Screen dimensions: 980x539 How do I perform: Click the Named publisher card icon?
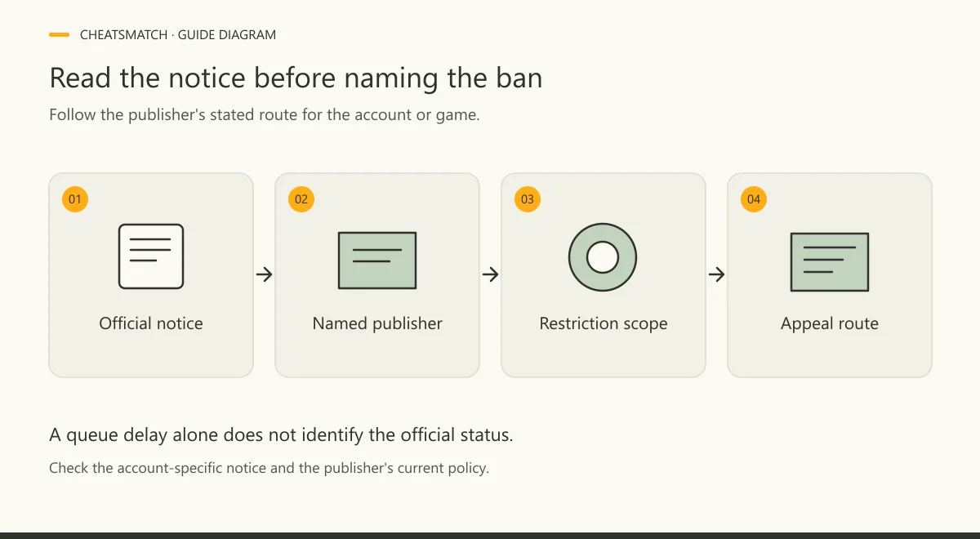(x=377, y=261)
